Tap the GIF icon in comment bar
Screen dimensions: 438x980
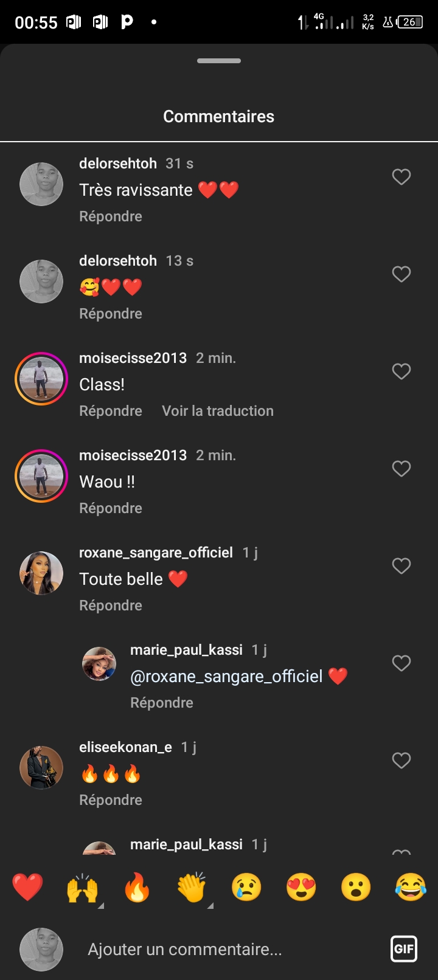click(404, 948)
